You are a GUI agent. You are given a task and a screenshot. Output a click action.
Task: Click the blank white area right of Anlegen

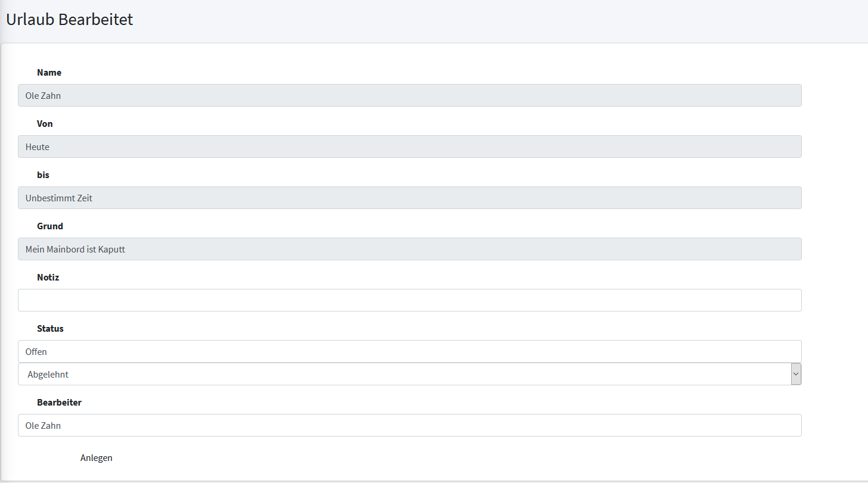click(x=417, y=458)
